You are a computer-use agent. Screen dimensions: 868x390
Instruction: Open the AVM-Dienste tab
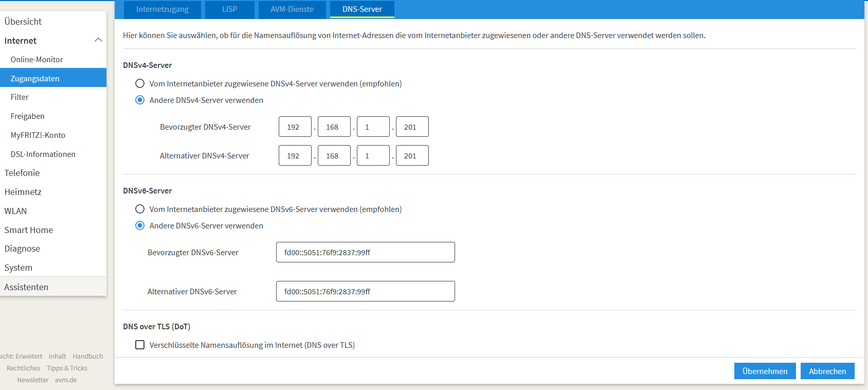pos(292,9)
